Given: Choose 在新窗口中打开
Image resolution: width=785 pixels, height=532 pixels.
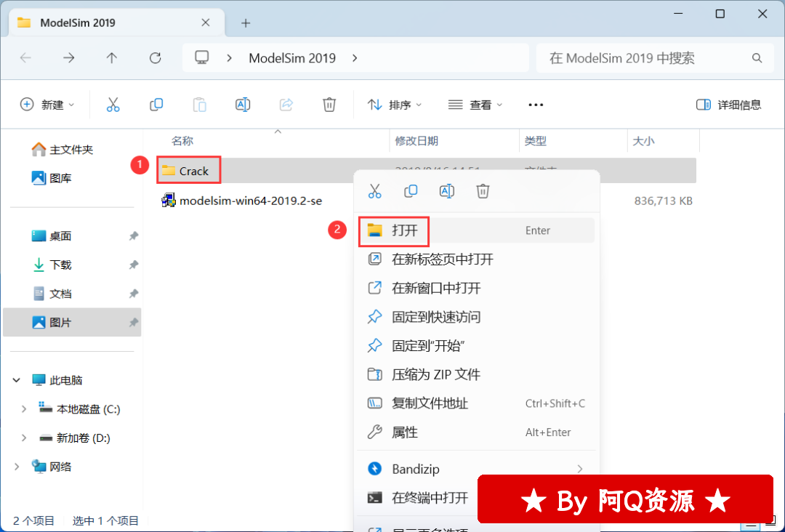Looking at the screenshot, I should (476, 288).
